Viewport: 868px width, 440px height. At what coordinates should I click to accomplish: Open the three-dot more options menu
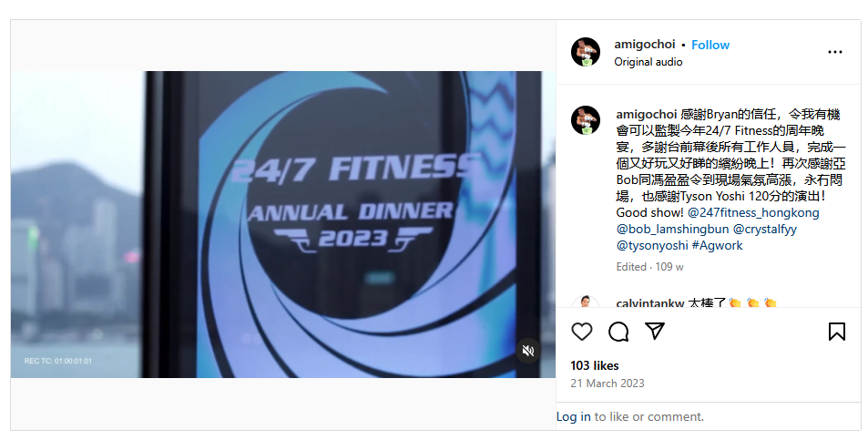tap(835, 52)
